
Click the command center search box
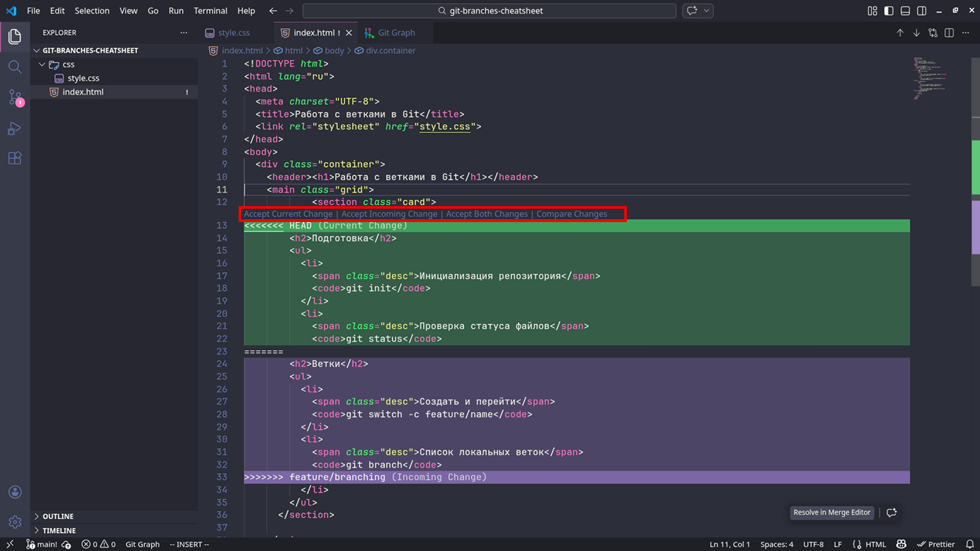point(489,11)
